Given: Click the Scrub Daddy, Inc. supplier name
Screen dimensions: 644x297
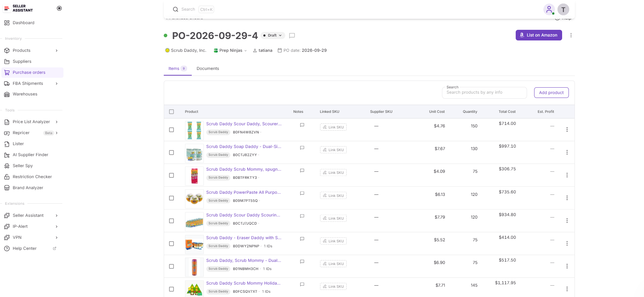Looking at the screenshot, I should (188, 50).
